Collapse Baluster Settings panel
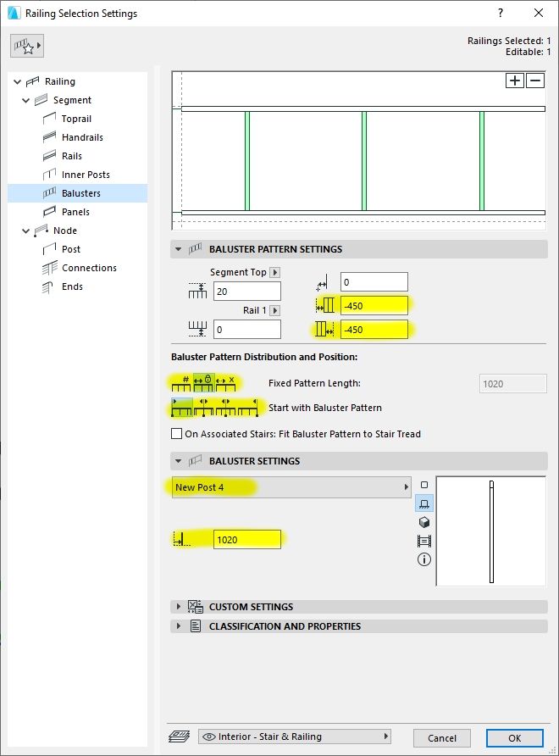This screenshot has width=559, height=756. coord(179,461)
